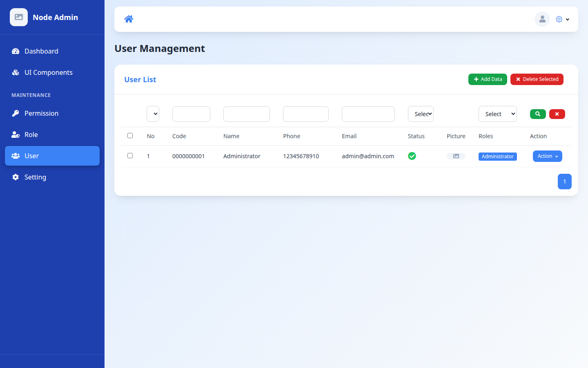Click the Code column header
This screenshot has height=368, width=588.
(179, 136)
